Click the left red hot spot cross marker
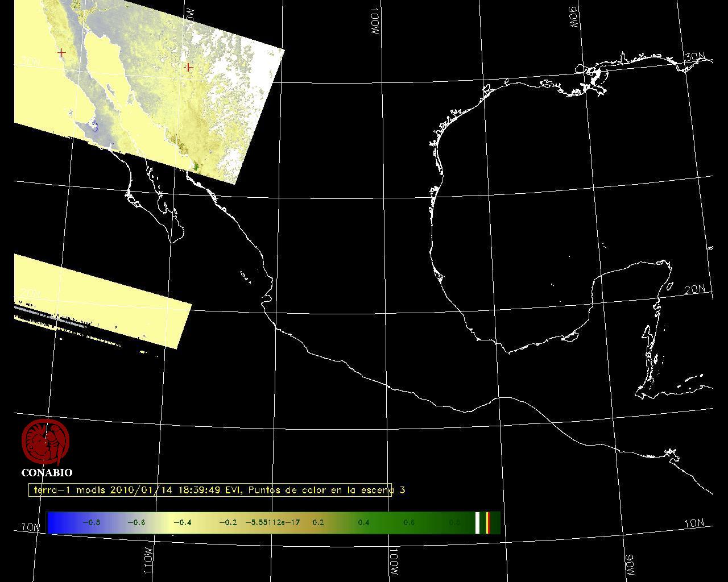Screen dimensions: 728x582 [x=61, y=53]
